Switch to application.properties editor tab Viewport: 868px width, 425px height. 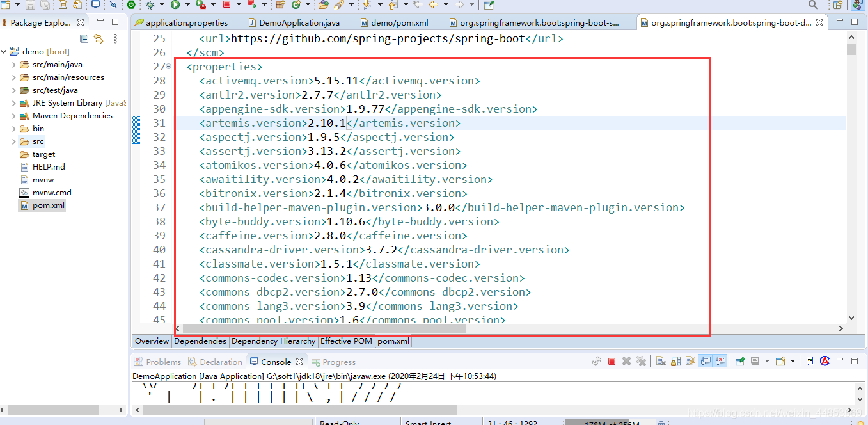181,22
